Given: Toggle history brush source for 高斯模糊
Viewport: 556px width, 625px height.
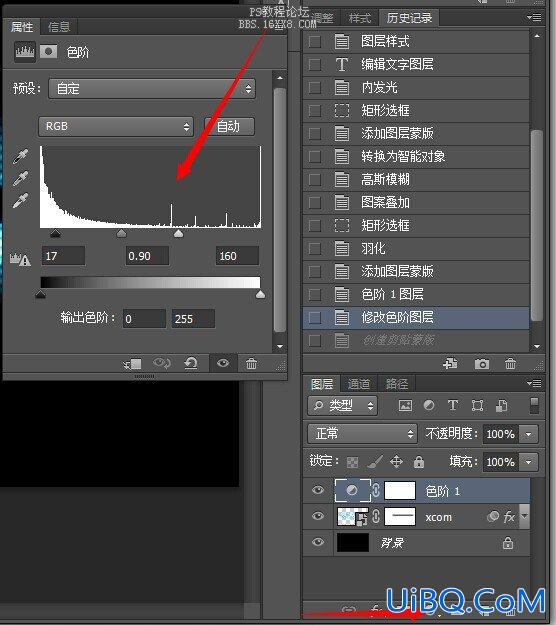Looking at the screenshot, I should coord(315,180).
